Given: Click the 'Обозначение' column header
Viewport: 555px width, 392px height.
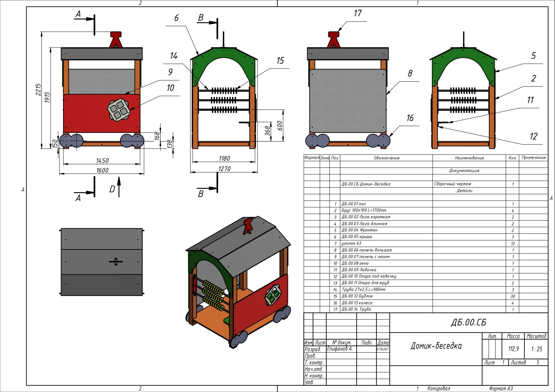Looking at the screenshot, I should 387,158.
